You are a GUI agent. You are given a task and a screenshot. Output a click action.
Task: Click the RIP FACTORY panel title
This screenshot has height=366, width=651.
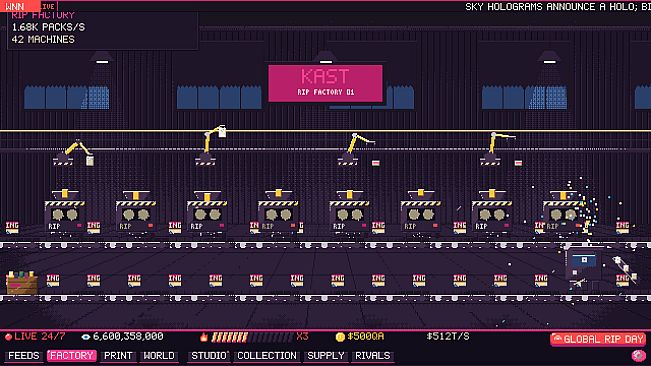pos(43,15)
